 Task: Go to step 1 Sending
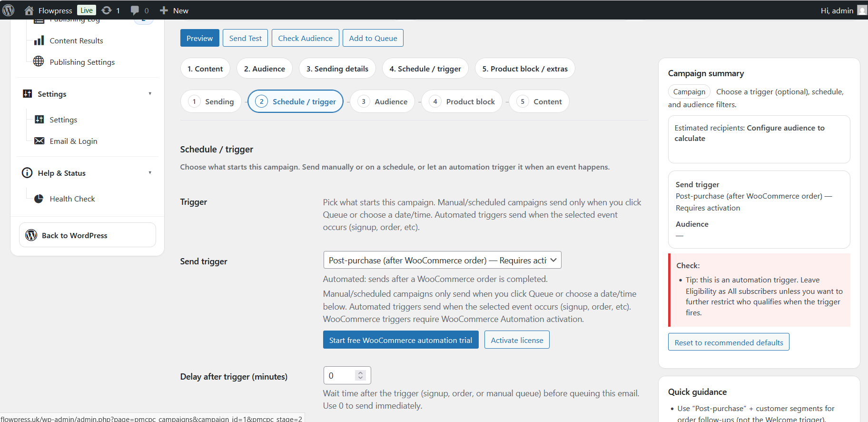pos(211,101)
